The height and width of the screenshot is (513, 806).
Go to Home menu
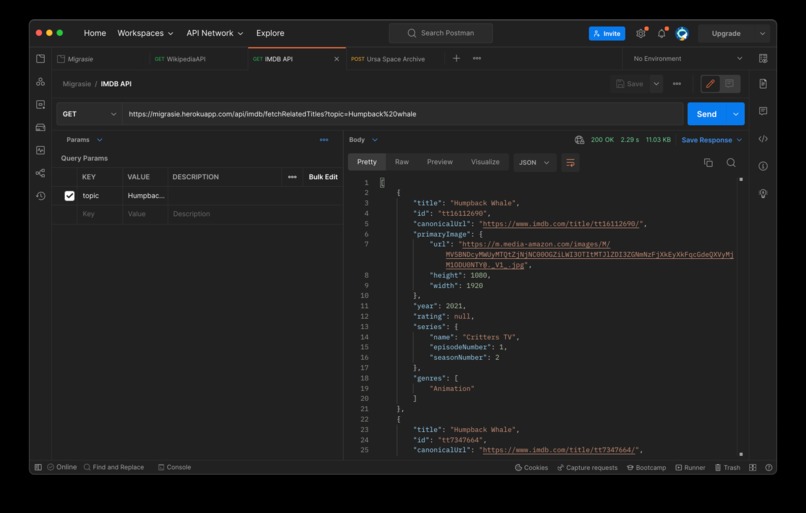[95, 33]
